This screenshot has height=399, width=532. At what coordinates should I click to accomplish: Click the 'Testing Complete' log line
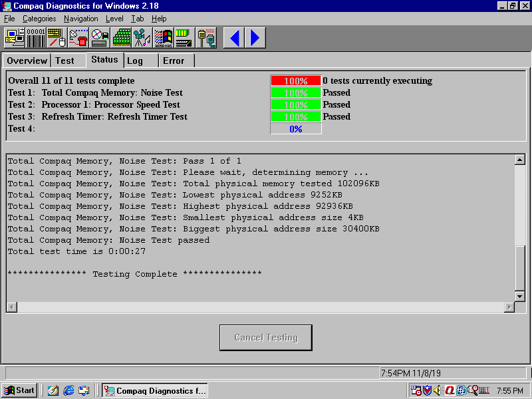point(135,274)
